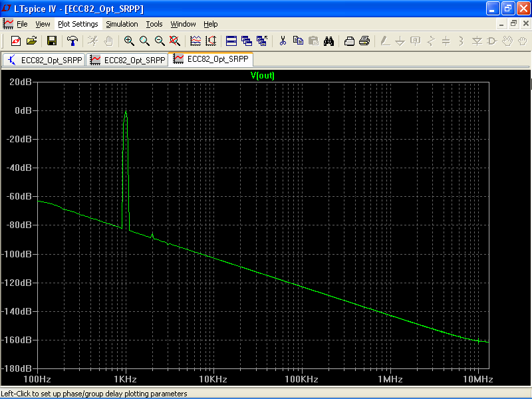Click the 10MHz horizontal axis label

point(478,379)
